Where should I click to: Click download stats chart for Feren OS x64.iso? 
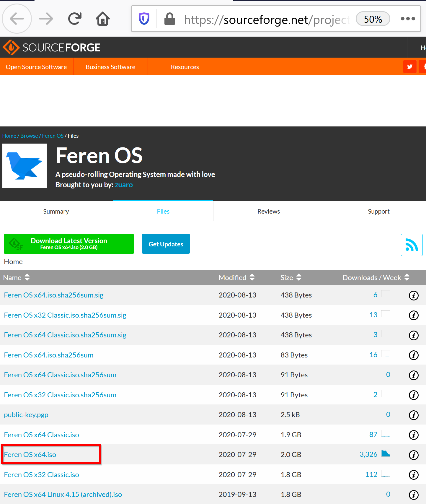point(386,453)
